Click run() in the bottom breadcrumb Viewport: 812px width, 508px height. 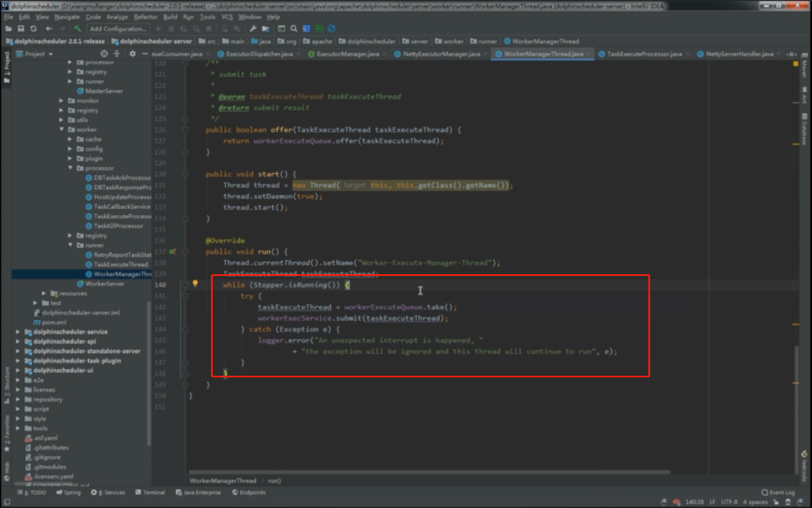coord(274,481)
